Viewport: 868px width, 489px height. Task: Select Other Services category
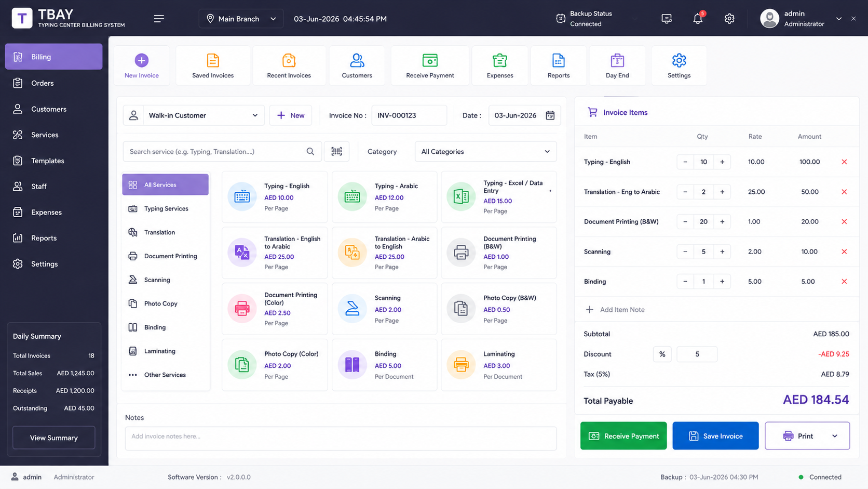(x=166, y=375)
